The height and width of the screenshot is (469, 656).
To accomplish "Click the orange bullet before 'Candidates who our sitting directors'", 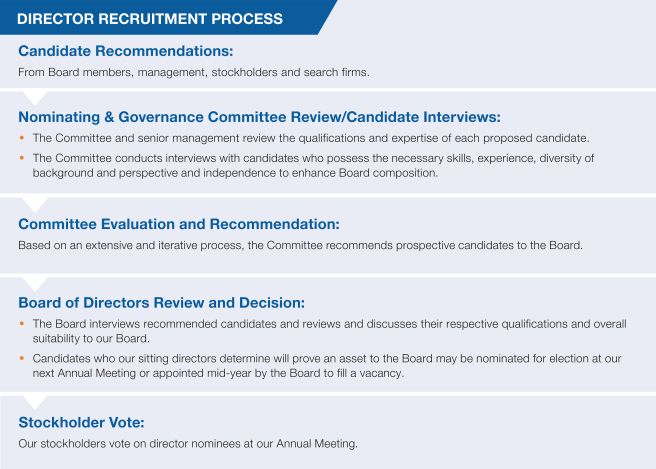I will [x=22, y=358].
